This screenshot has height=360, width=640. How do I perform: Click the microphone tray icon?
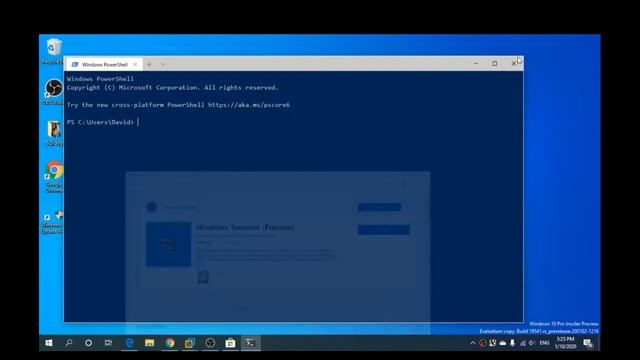513,343
